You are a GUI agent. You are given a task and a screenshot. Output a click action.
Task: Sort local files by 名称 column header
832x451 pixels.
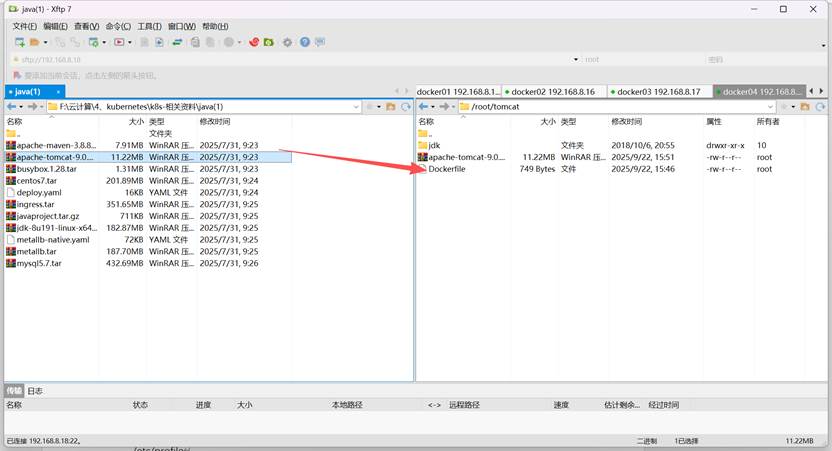[51, 122]
